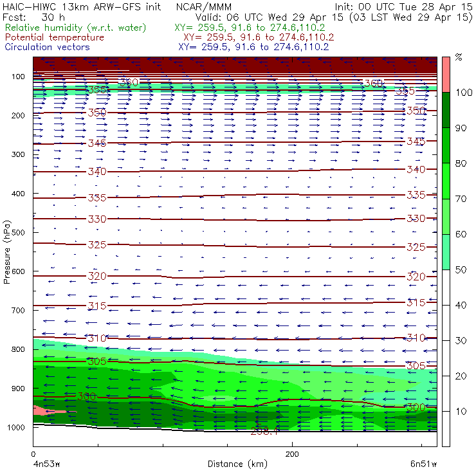Image resolution: width=476 pixels, height=476 pixels.
Task: Click the colorbar '20' value label
Action: [x=461, y=376]
